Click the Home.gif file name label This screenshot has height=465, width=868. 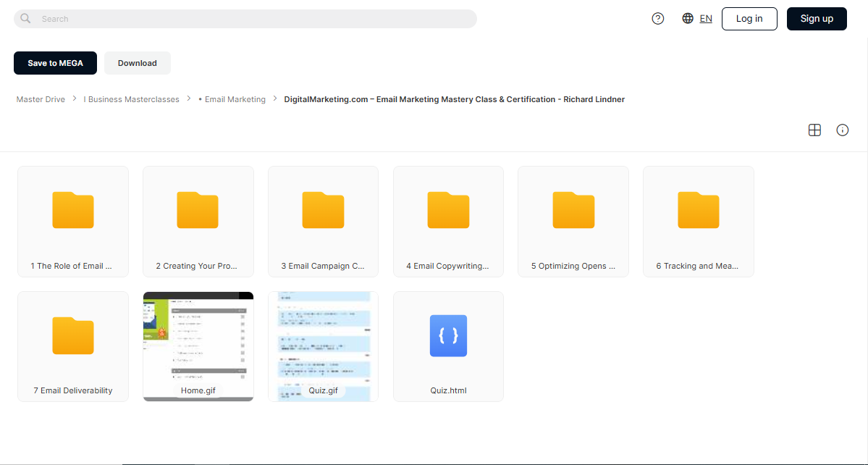[x=198, y=390]
